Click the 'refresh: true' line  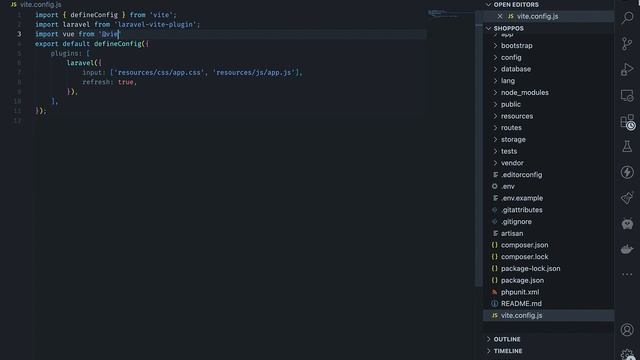click(x=109, y=82)
